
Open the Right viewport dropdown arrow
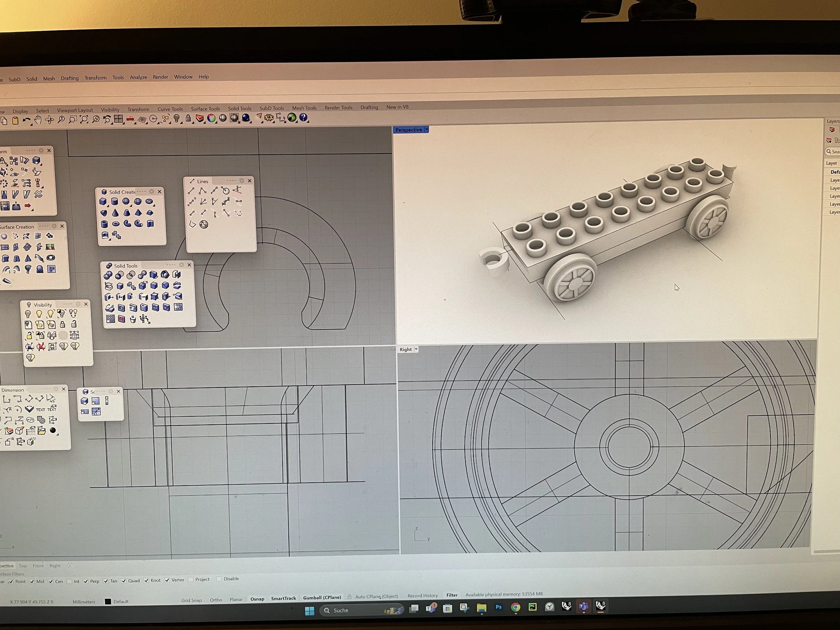(x=416, y=349)
